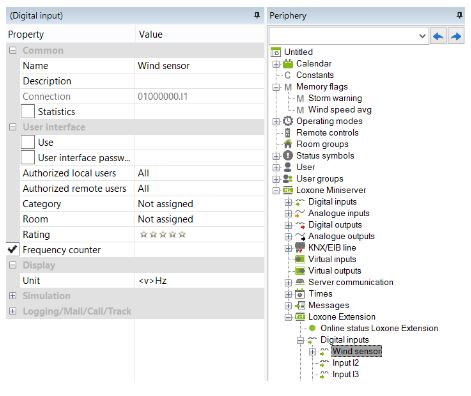This screenshot has width=471, height=396.
Task: Click the Virtual inputs icon
Action: tap(300, 259)
